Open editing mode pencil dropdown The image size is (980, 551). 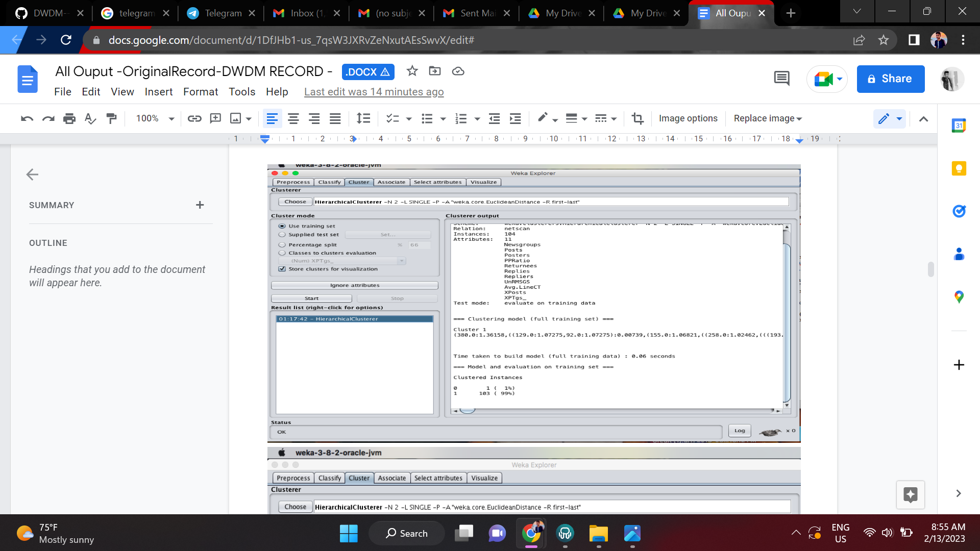(889, 119)
